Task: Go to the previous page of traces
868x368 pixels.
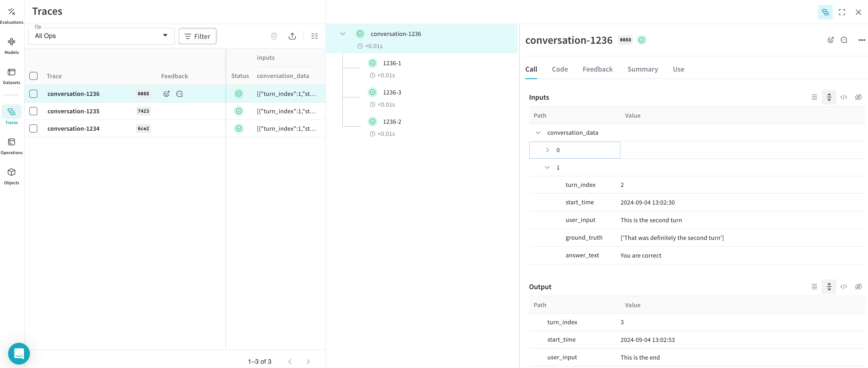Action: [x=290, y=362]
